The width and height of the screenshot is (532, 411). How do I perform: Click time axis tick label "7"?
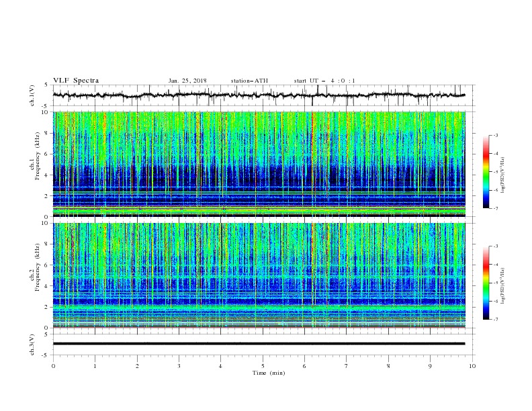pos(346,366)
